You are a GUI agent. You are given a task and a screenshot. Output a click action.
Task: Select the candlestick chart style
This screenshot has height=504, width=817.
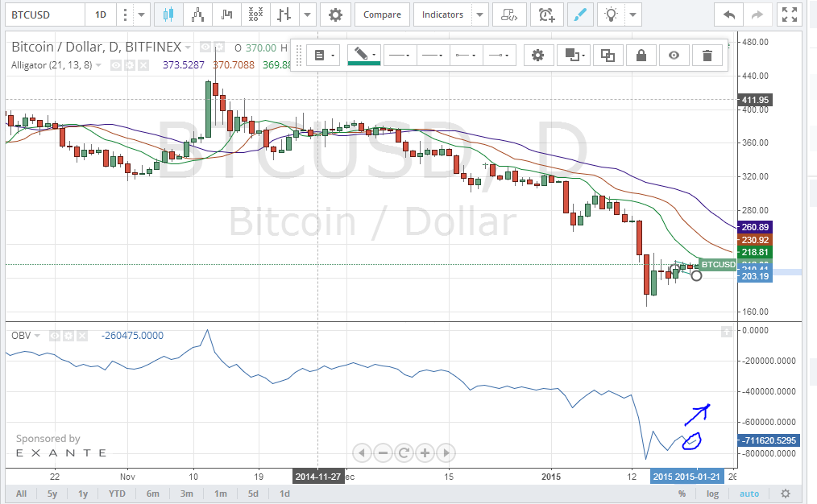[168, 14]
